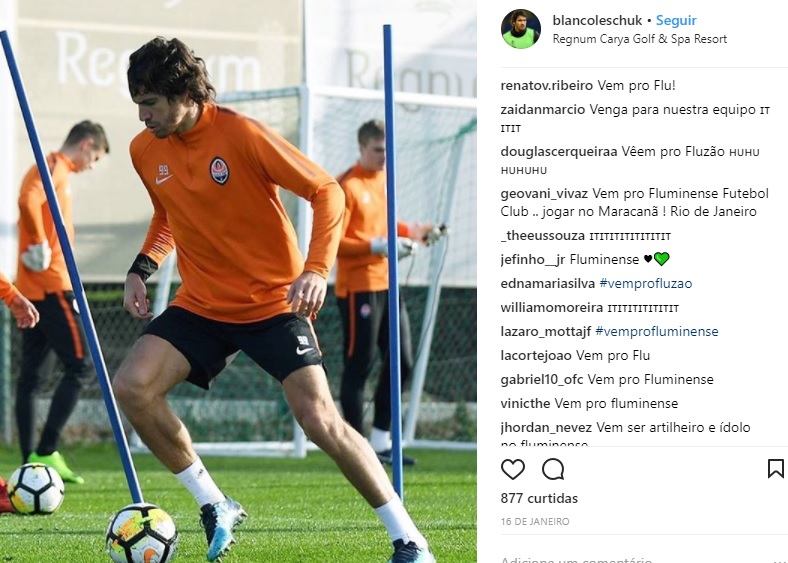Visit gabriel10_ofc's profile
The width and height of the screenshot is (788, 563).
[x=541, y=380]
